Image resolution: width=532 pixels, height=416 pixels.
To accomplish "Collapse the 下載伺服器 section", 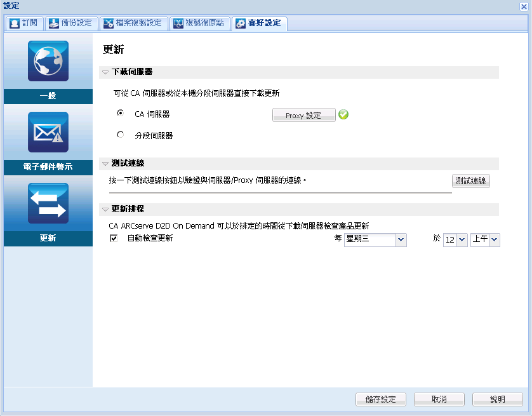I will [105, 72].
